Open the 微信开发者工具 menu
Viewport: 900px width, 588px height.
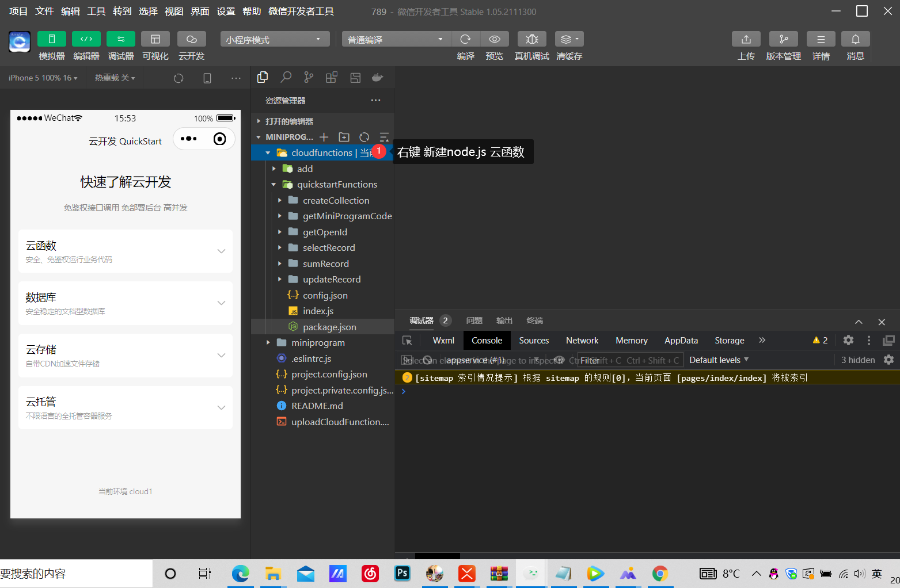pos(301,12)
